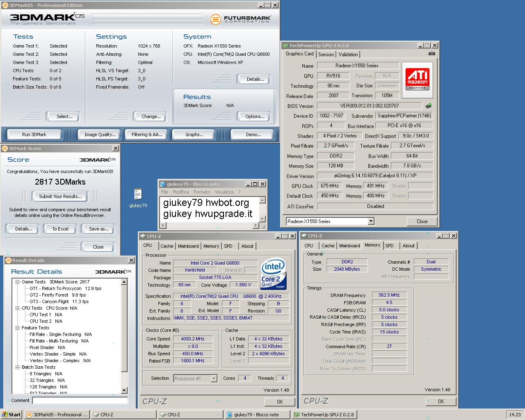Click OK in the right CPU-Z window
Viewport: 525px width, 420px height.
point(441,401)
